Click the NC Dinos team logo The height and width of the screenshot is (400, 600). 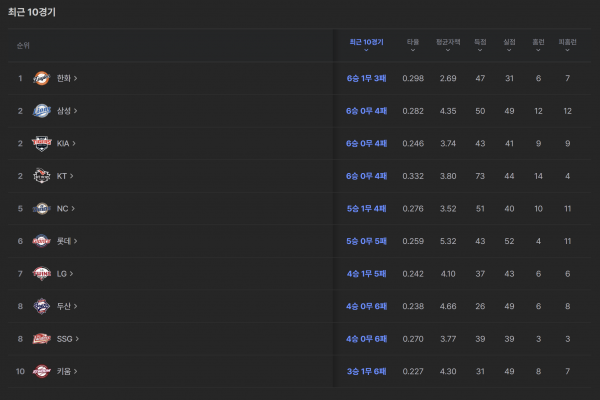[x=41, y=209]
